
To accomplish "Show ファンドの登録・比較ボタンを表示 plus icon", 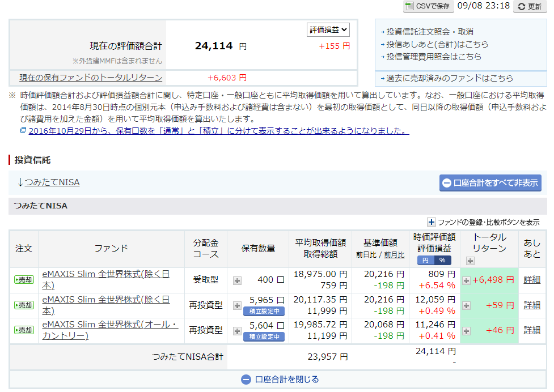I will (431, 222).
